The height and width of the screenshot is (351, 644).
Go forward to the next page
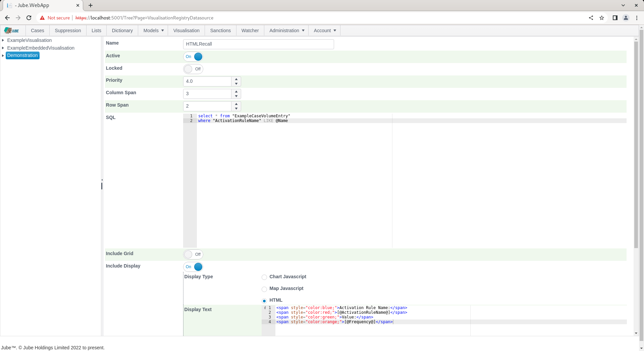pos(18,18)
